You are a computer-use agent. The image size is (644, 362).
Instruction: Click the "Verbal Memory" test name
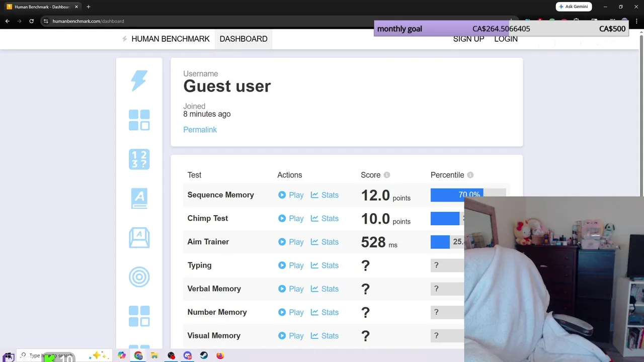coord(214,289)
